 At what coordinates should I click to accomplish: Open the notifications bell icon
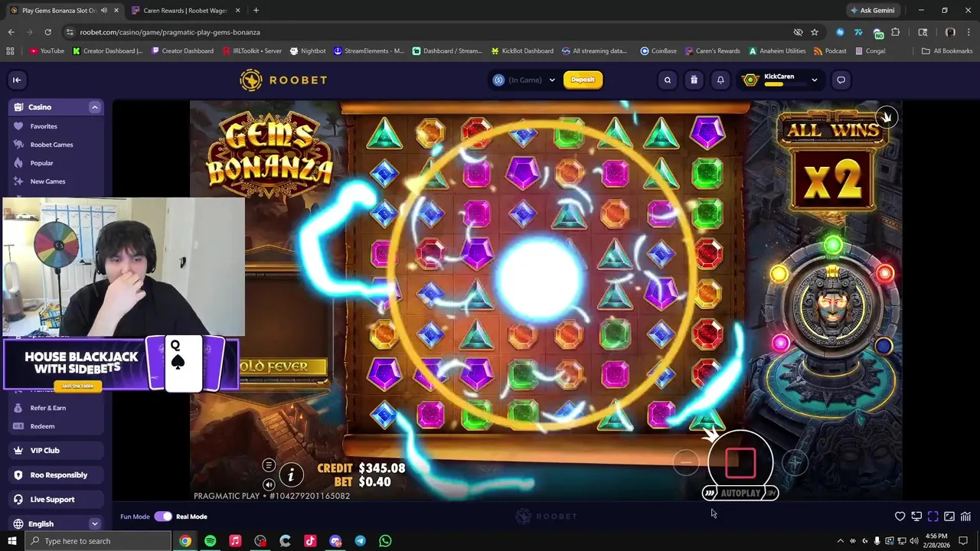pyautogui.click(x=720, y=80)
